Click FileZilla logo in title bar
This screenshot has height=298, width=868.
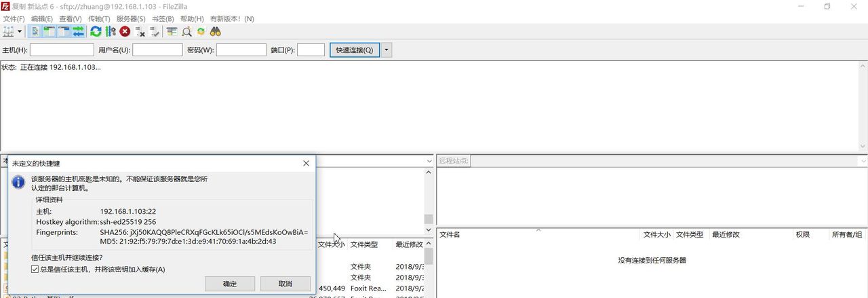point(6,6)
